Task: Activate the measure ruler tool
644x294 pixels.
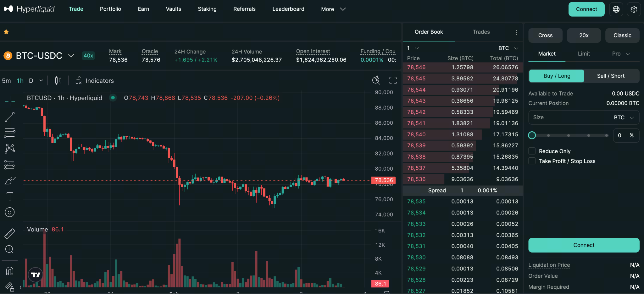Action: point(9,233)
